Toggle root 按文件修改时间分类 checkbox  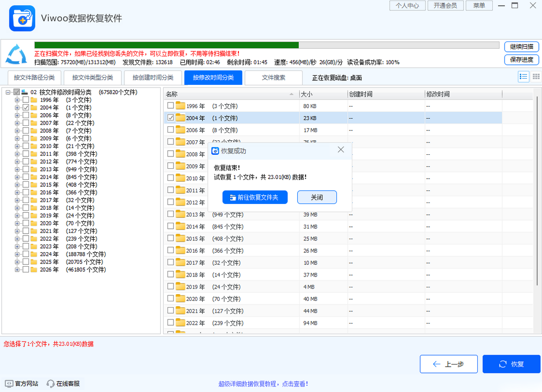coord(17,92)
